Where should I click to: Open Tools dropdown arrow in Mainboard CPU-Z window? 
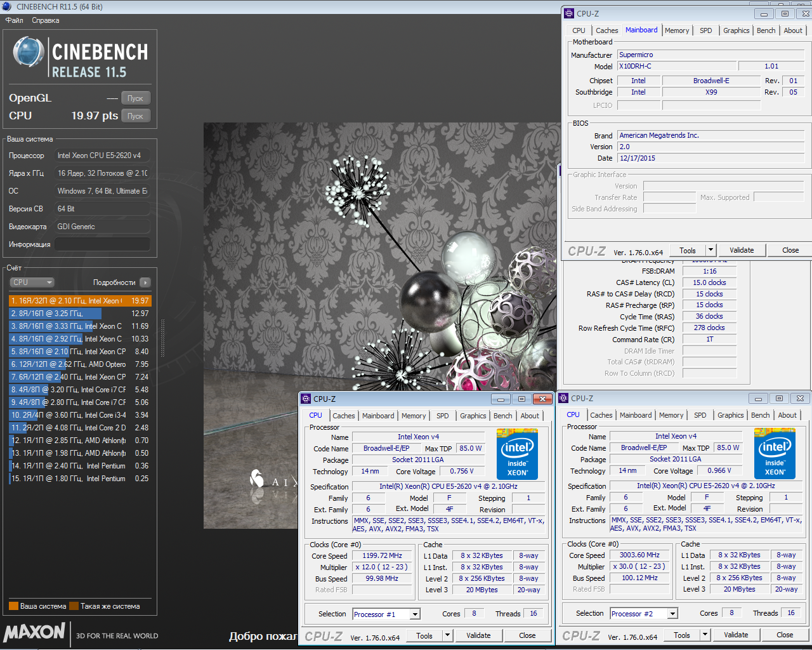[711, 250]
